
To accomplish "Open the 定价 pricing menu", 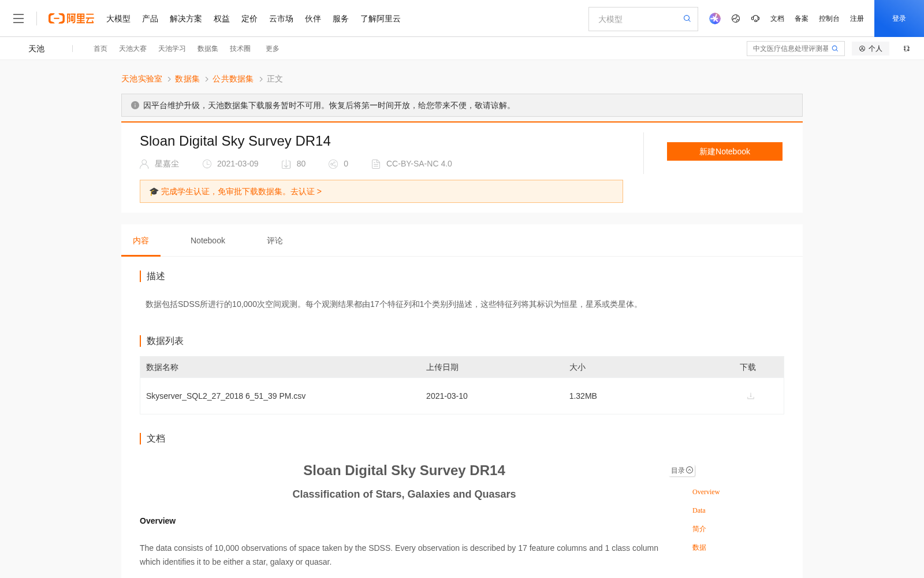I will (249, 18).
